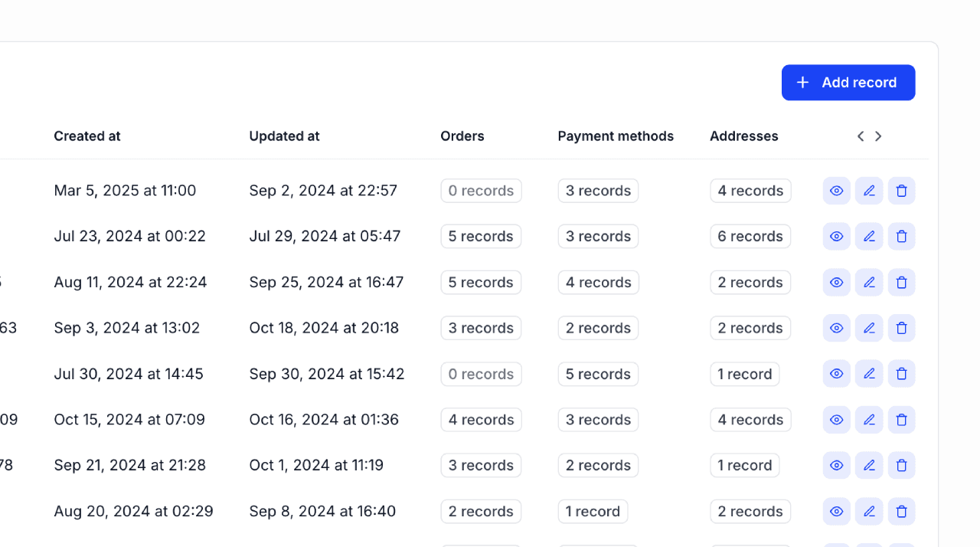
Task: Select the "Sep 8, 2024 at 16:40" cell
Action: tap(322, 511)
